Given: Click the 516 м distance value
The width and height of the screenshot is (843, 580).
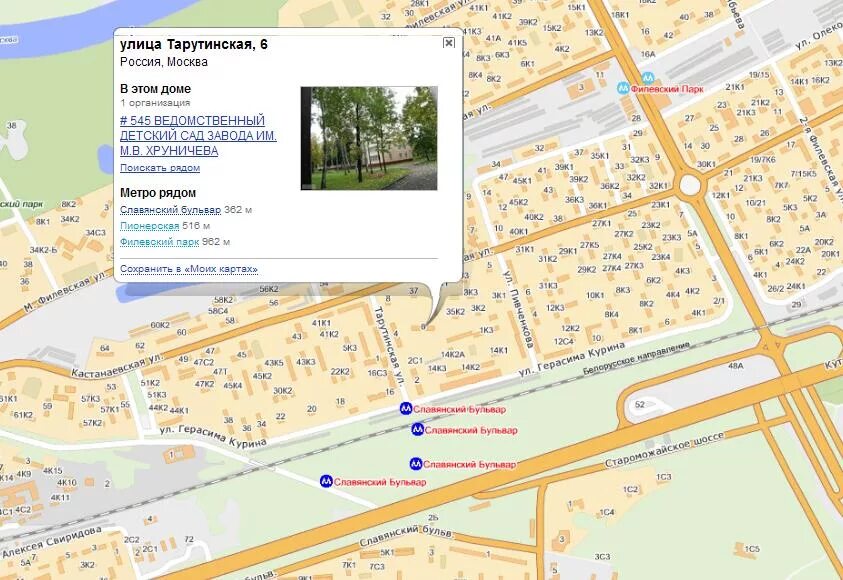Looking at the screenshot, I should 196,226.
